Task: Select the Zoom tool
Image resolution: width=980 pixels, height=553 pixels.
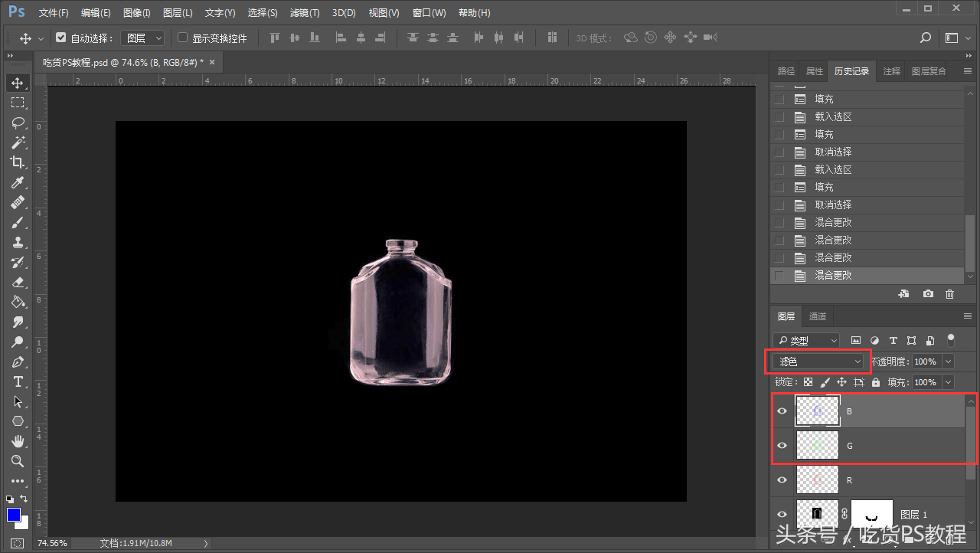Action: [x=18, y=461]
